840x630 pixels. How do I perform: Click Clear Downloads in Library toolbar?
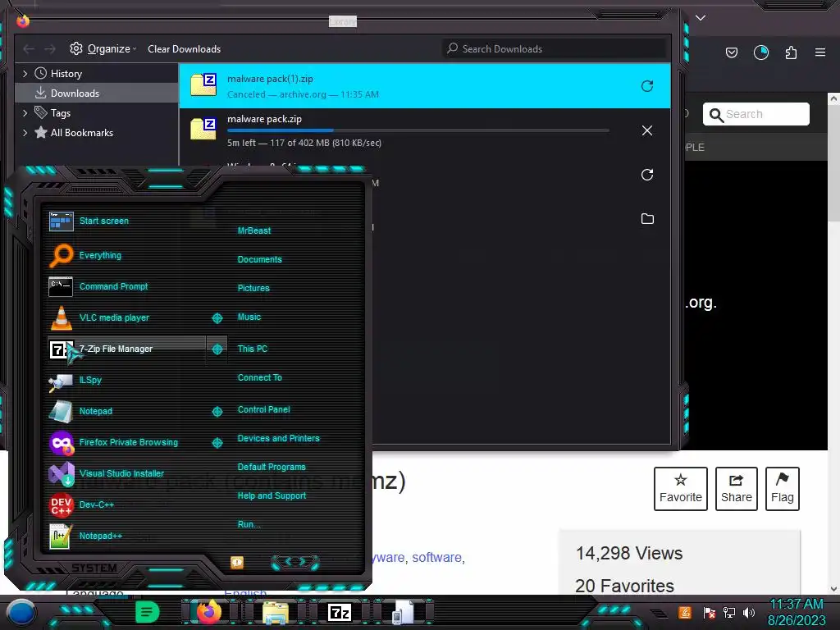point(185,48)
